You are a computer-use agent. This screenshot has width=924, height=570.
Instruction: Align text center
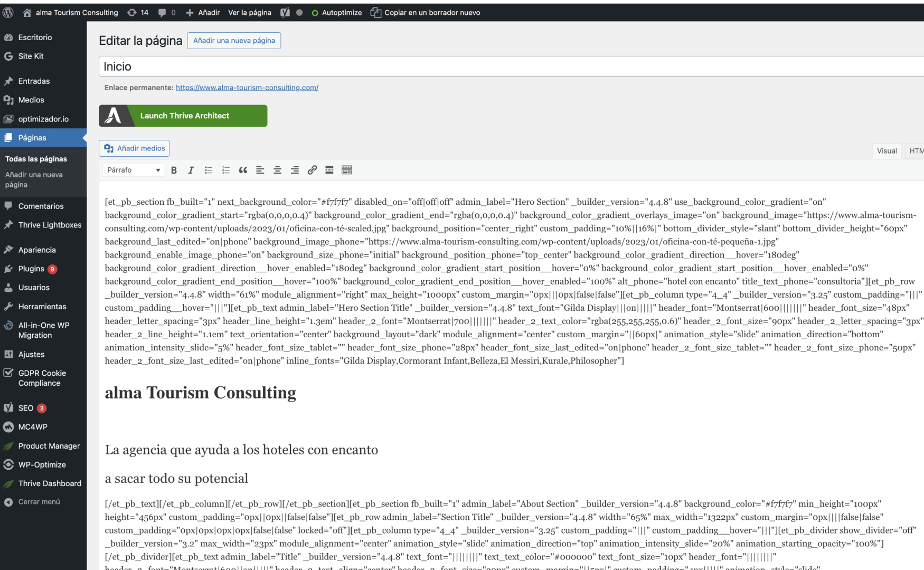(277, 170)
